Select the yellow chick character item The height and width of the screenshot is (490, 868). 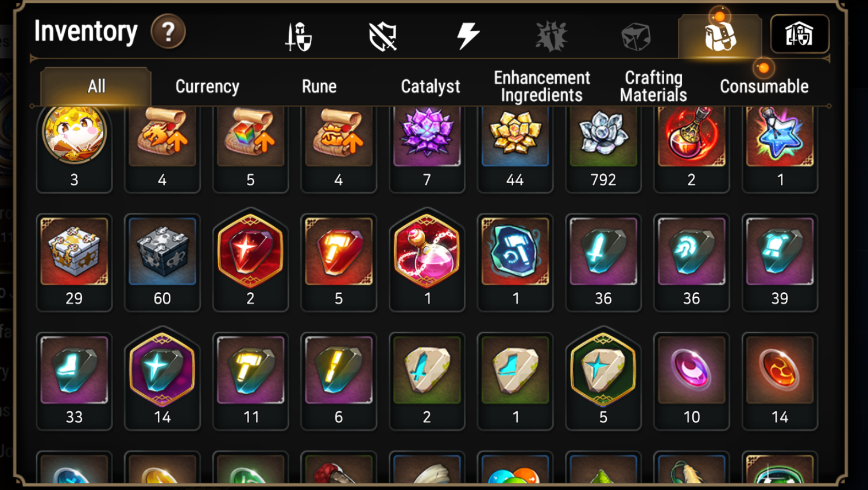74,149
